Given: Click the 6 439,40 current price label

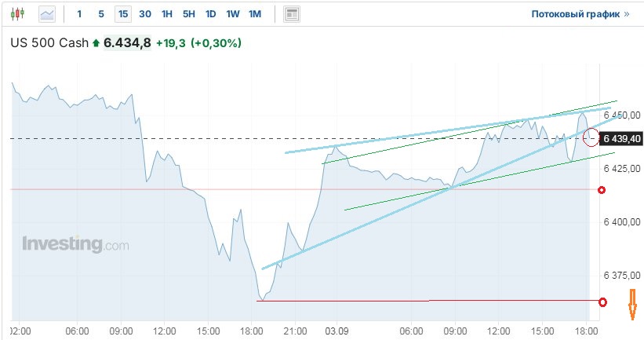Looking at the screenshot, I should [x=622, y=138].
